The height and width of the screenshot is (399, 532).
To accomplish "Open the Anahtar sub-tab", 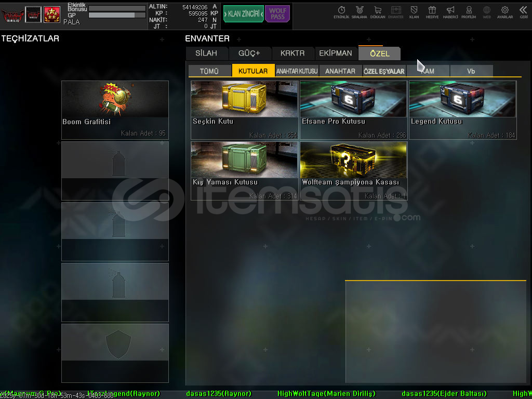I will click(x=340, y=71).
